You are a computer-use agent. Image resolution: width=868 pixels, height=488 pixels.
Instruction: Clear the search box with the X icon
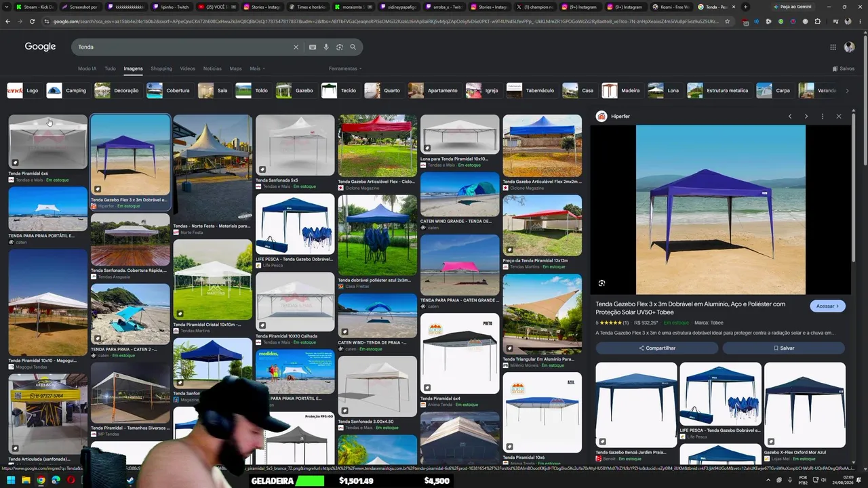pos(296,47)
